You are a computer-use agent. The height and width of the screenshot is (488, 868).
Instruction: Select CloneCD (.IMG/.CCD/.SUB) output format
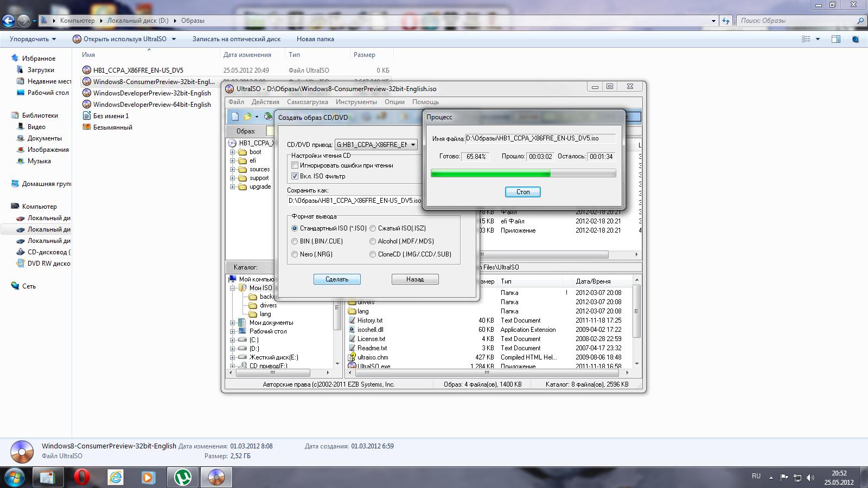[373, 254]
